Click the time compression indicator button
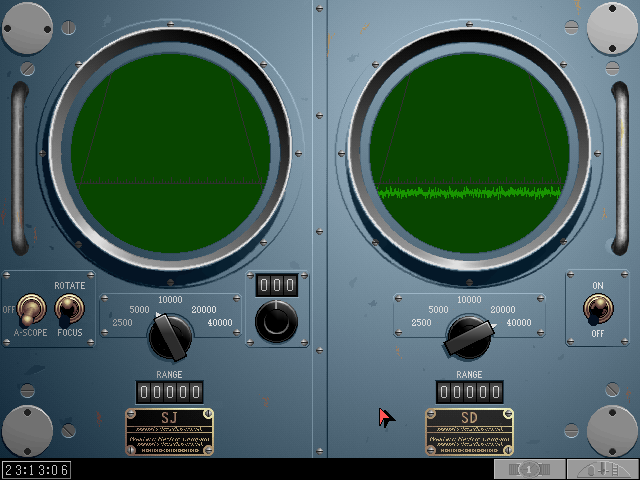 tap(529, 469)
